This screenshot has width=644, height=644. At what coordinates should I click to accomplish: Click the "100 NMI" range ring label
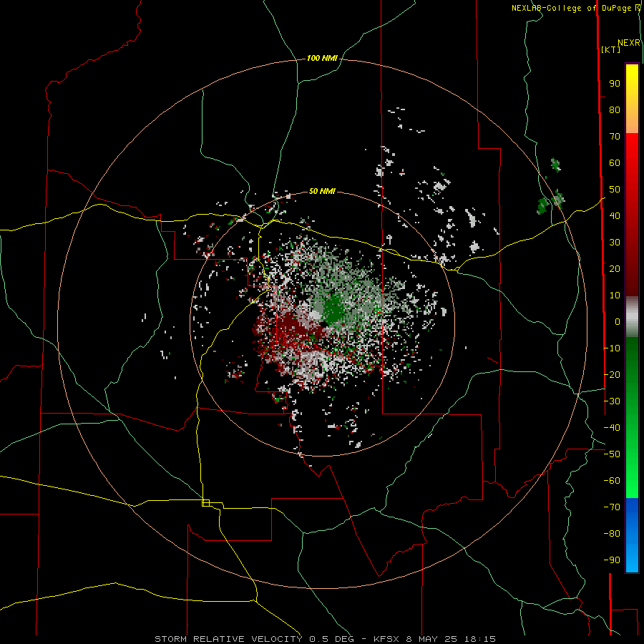tap(322, 59)
